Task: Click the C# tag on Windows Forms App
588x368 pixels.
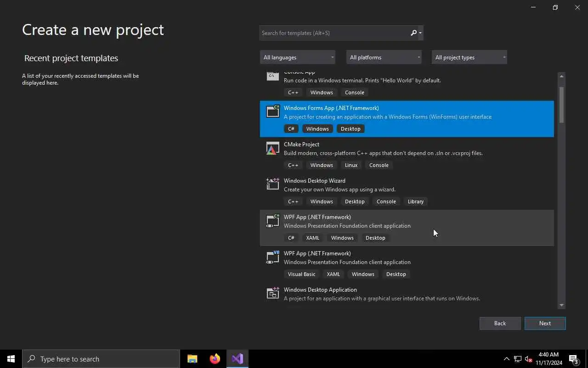Action: point(291,129)
